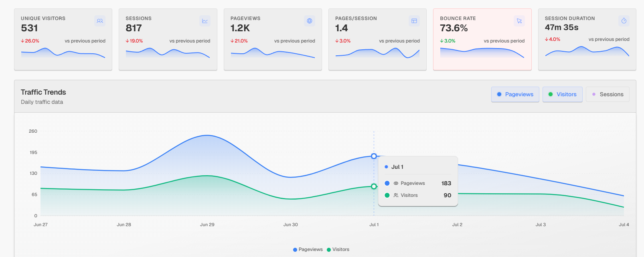Click the Jul 1 pageviews data point
This screenshot has width=644, height=257.
(x=374, y=156)
